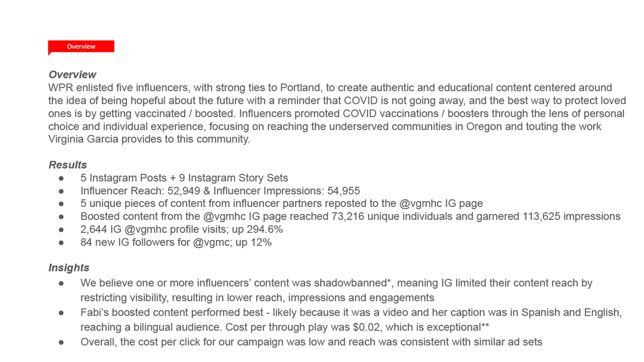Click the red Overview banner label
This screenshot has height=362, width=644.
(x=81, y=46)
